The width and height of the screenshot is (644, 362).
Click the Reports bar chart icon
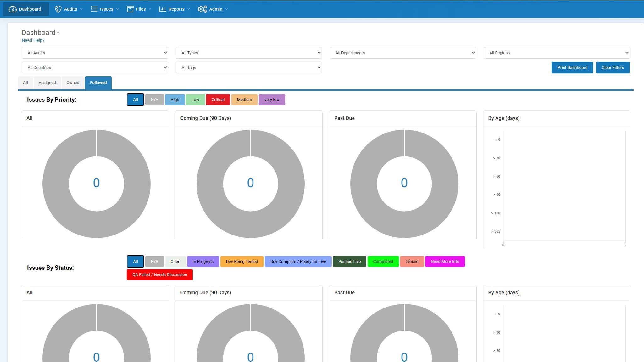point(162,9)
